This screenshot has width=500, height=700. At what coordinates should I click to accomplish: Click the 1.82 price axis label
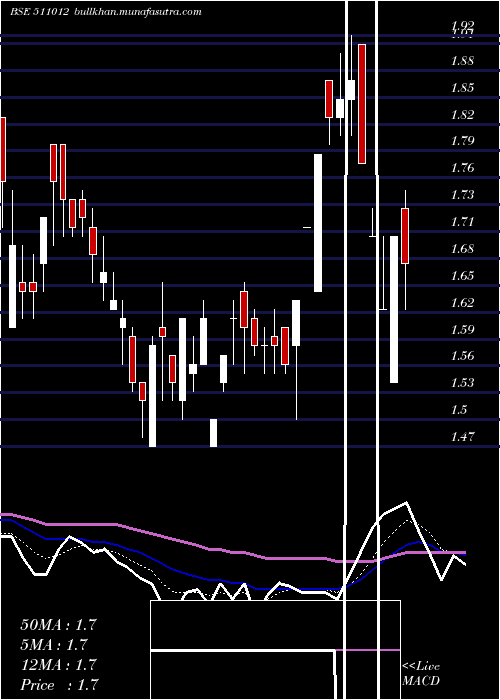click(462, 115)
